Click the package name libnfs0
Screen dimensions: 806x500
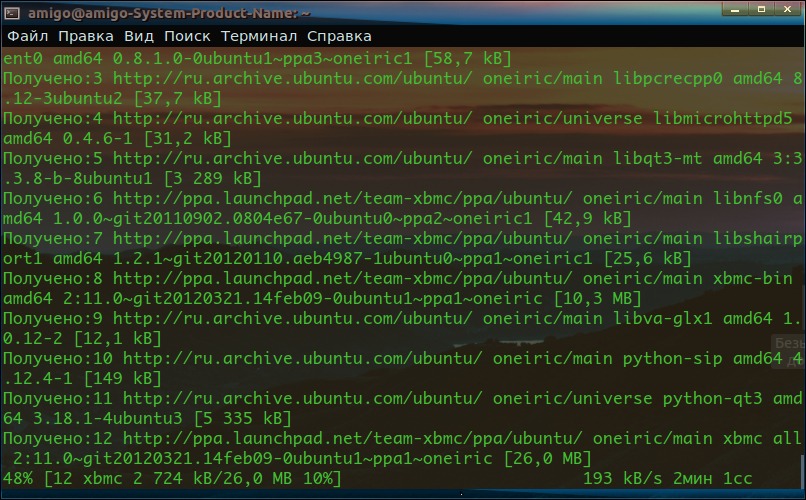pyautogui.click(x=748, y=198)
